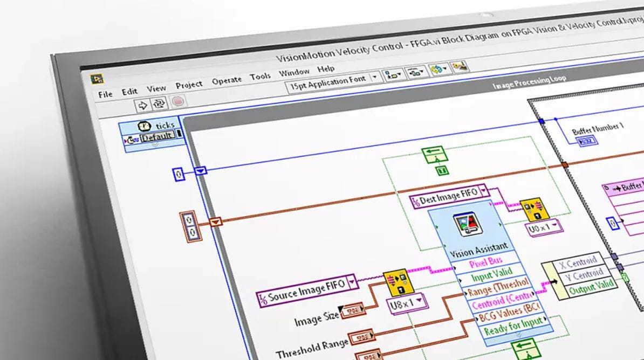Select the tick count timer icon
The height and width of the screenshot is (360, 644).
point(145,126)
